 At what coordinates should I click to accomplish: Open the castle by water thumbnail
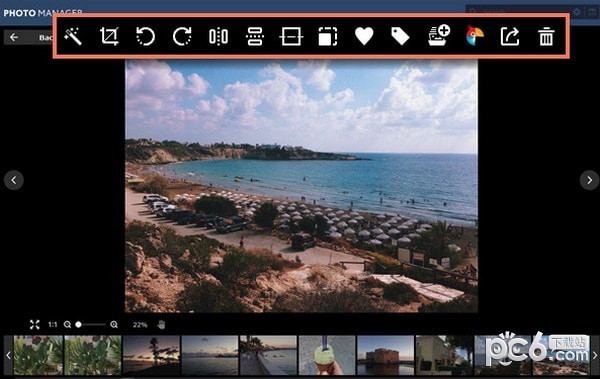click(385, 355)
